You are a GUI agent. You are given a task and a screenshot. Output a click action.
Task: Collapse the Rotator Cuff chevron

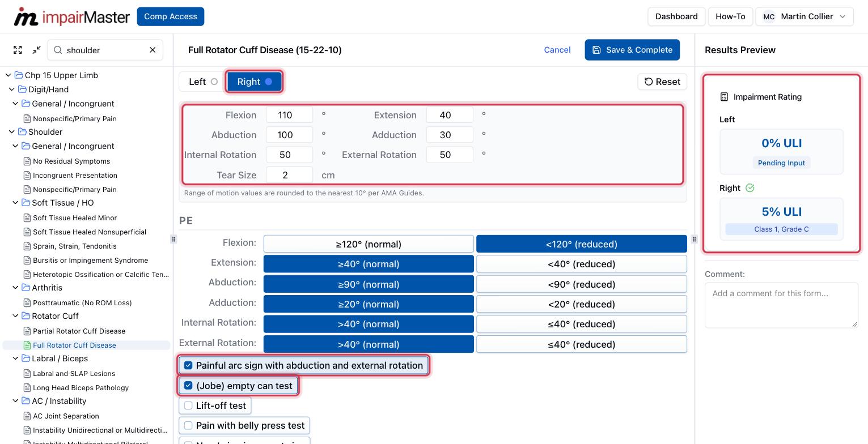click(15, 316)
